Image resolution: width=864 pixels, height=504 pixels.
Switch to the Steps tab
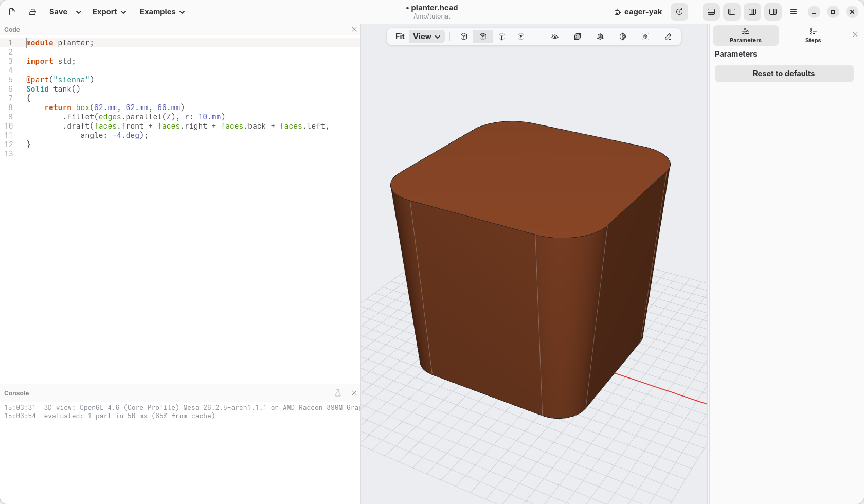click(x=813, y=35)
